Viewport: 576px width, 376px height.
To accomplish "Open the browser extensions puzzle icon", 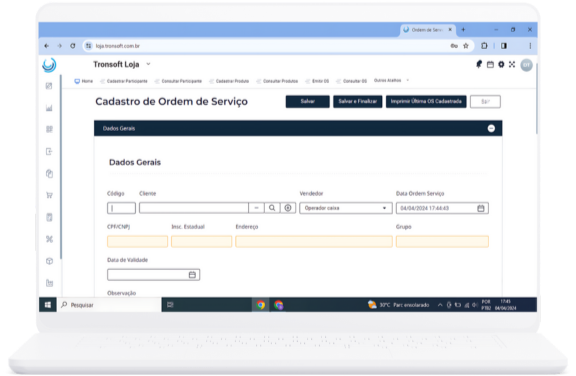I will (x=484, y=46).
